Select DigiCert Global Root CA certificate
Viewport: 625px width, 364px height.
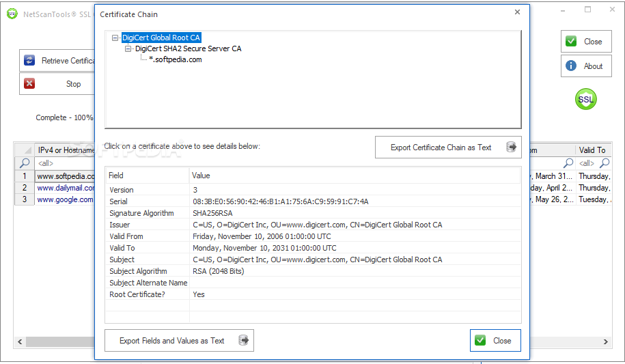click(161, 38)
